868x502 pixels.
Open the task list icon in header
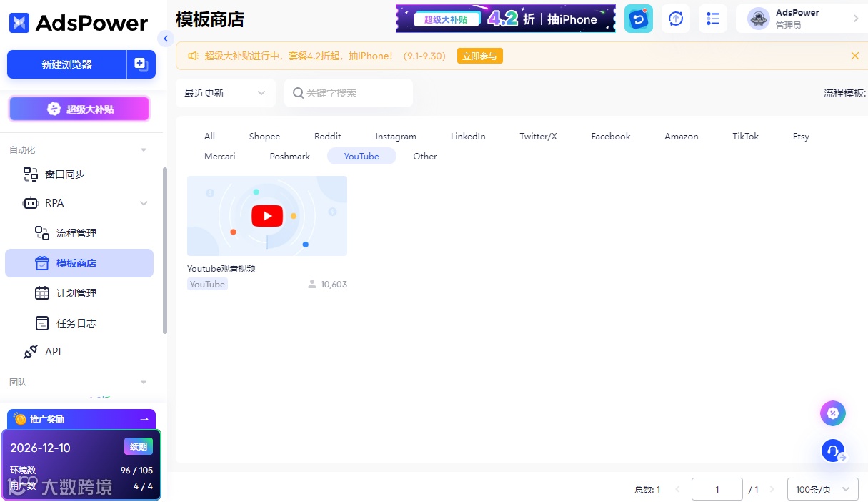712,19
